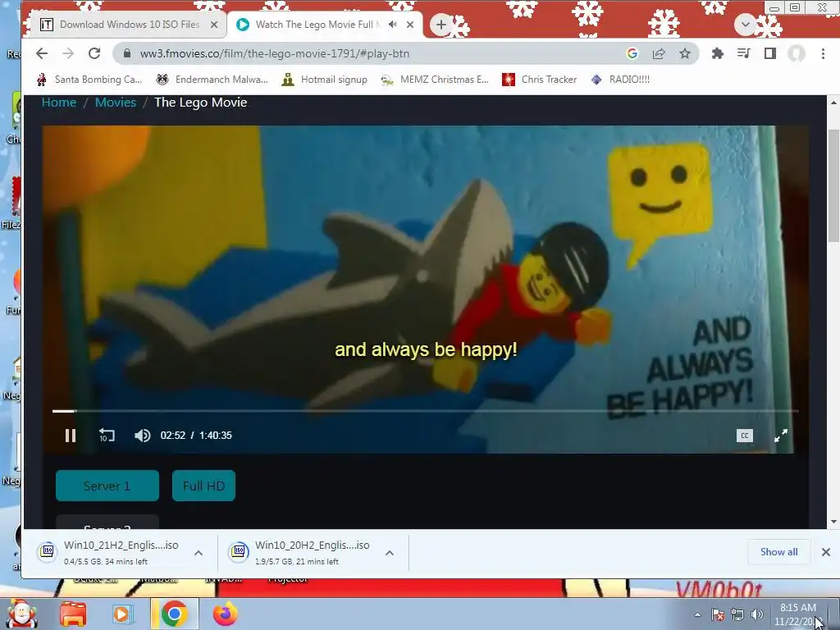840x630 pixels.
Task: Open Endermanch Malware bookmark
Action: pyautogui.click(x=212, y=80)
